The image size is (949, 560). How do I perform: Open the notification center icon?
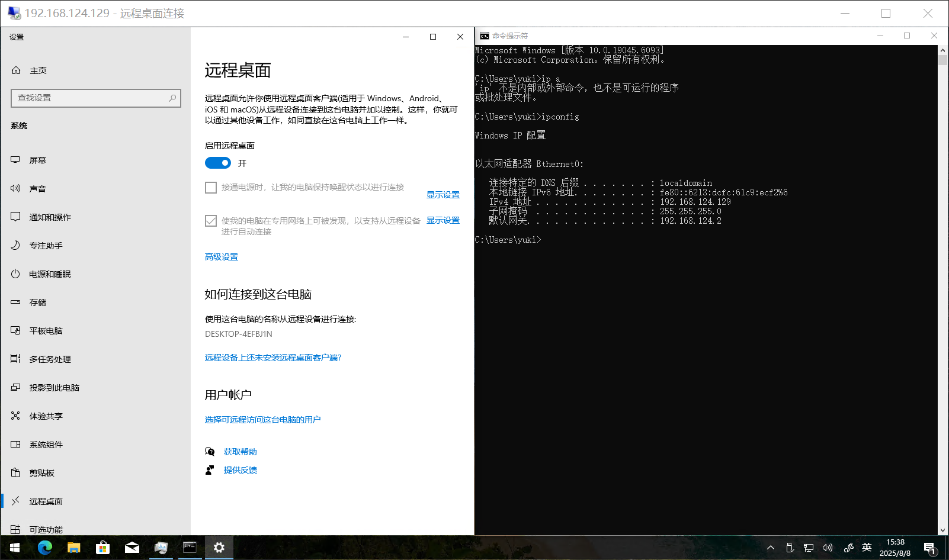[929, 548]
